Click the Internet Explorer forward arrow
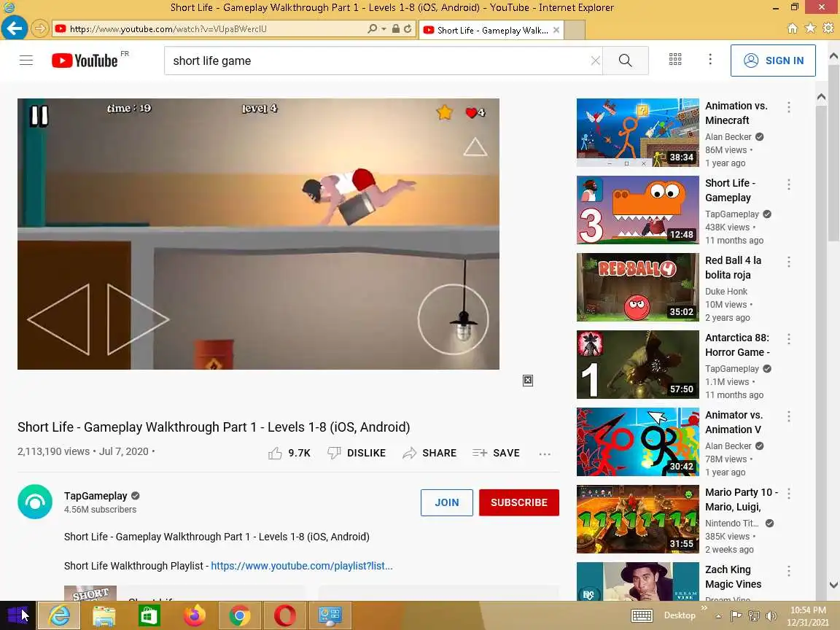Viewport: 840px width, 630px height. click(x=39, y=28)
